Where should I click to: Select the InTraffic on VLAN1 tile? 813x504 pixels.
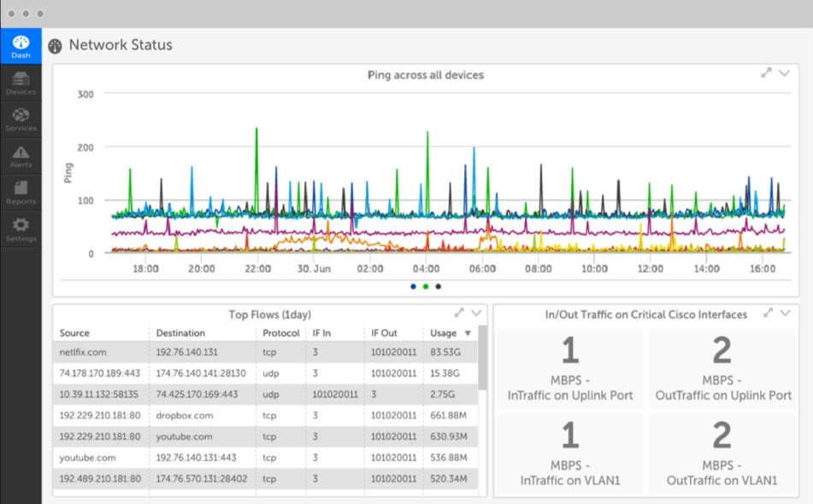[570, 454]
